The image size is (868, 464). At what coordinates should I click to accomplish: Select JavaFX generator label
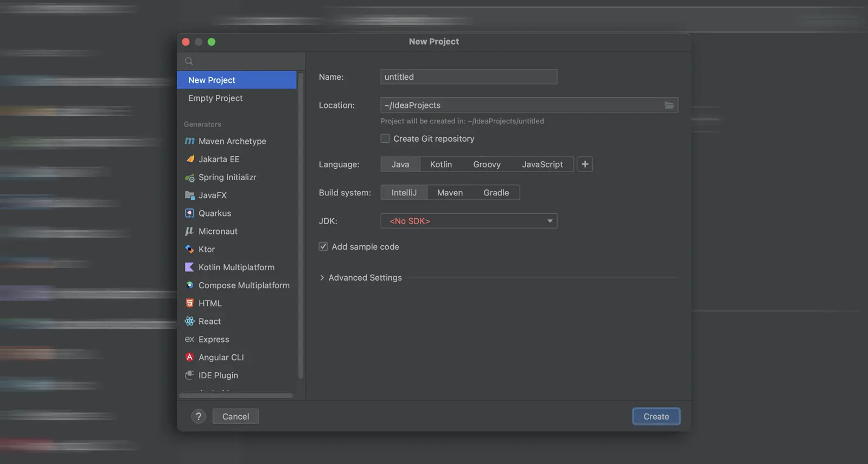213,195
